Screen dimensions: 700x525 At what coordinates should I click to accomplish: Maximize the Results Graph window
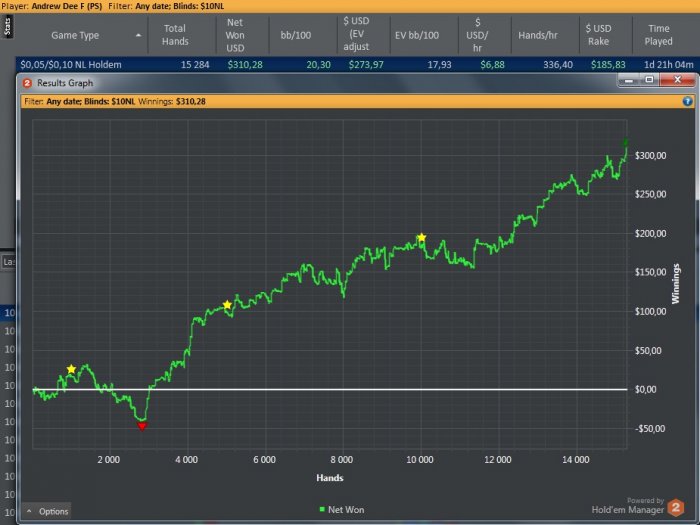(x=650, y=80)
